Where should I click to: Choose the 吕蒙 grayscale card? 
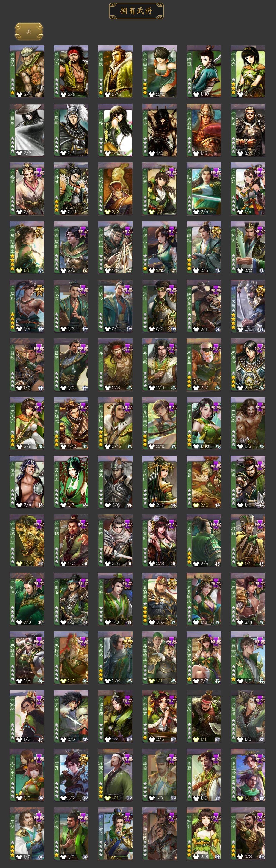pos(27,130)
